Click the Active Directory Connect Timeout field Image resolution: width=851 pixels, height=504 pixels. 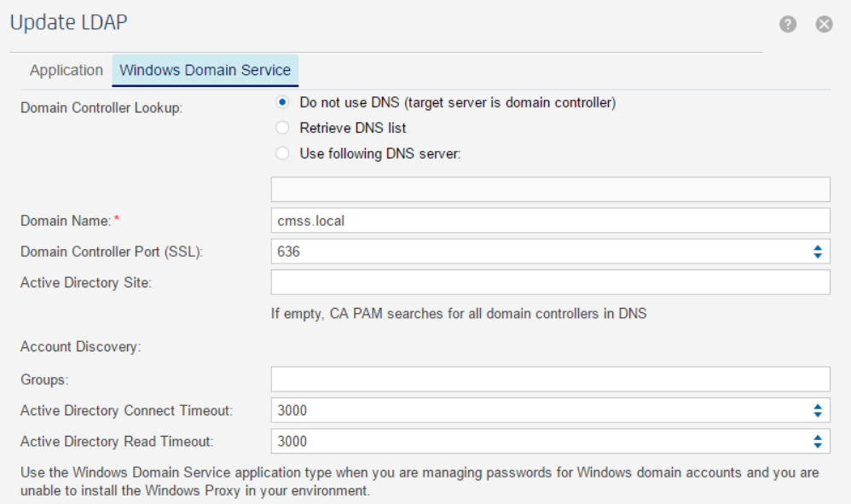512,410
